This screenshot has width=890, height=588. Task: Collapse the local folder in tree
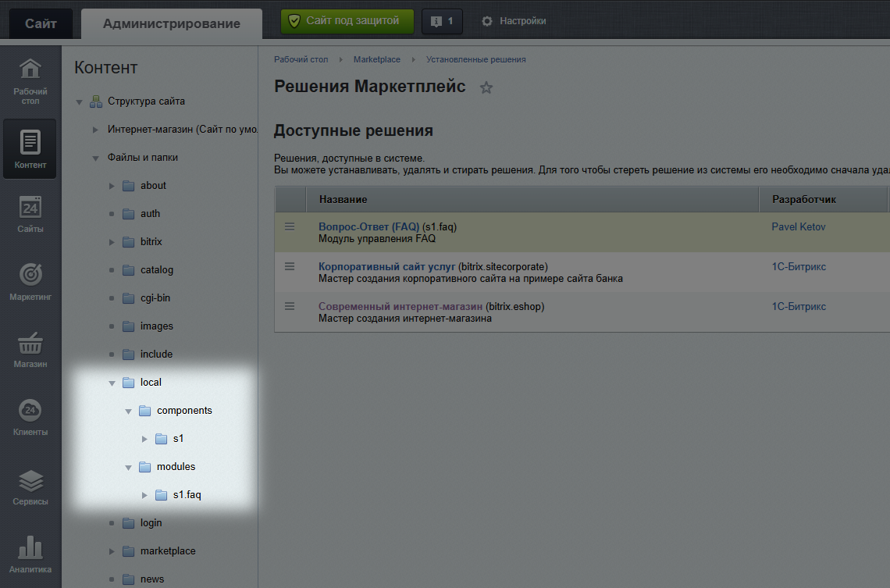112,383
